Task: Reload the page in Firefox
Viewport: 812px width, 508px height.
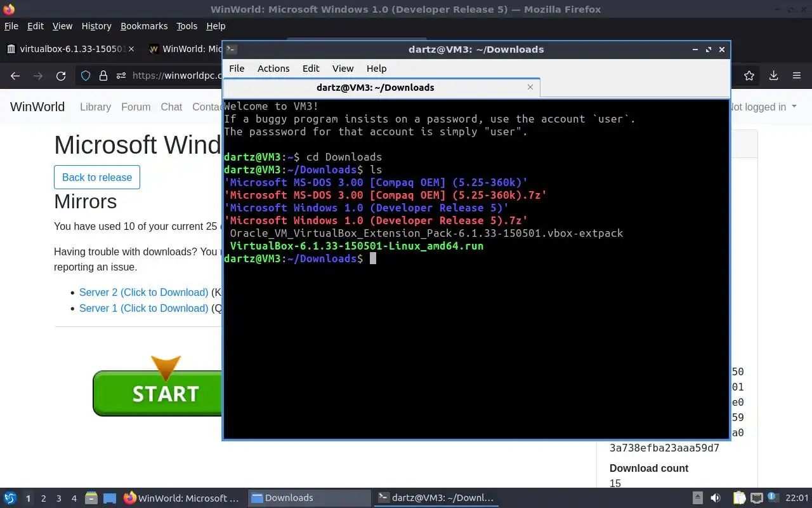Action: [x=61, y=76]
